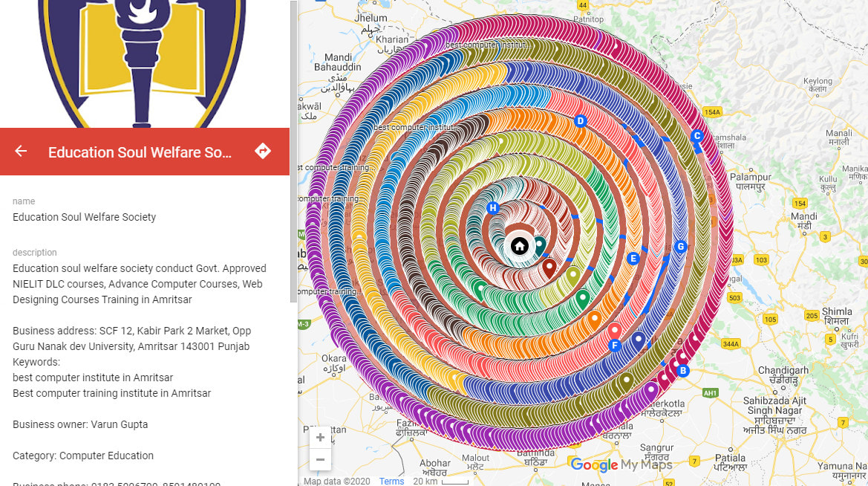Click the Education Soul Welfare header title

click(x=140, y=152)
